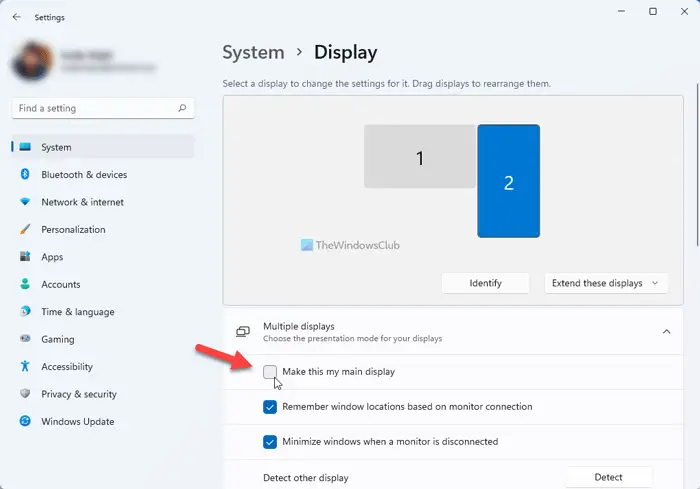Click the Time & language globe icon

tap(25, 311)
